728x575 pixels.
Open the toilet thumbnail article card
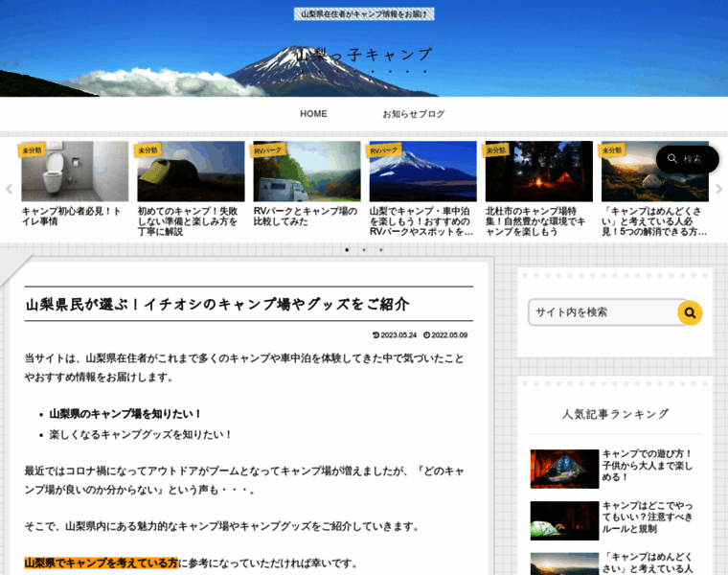pos(75,172)
